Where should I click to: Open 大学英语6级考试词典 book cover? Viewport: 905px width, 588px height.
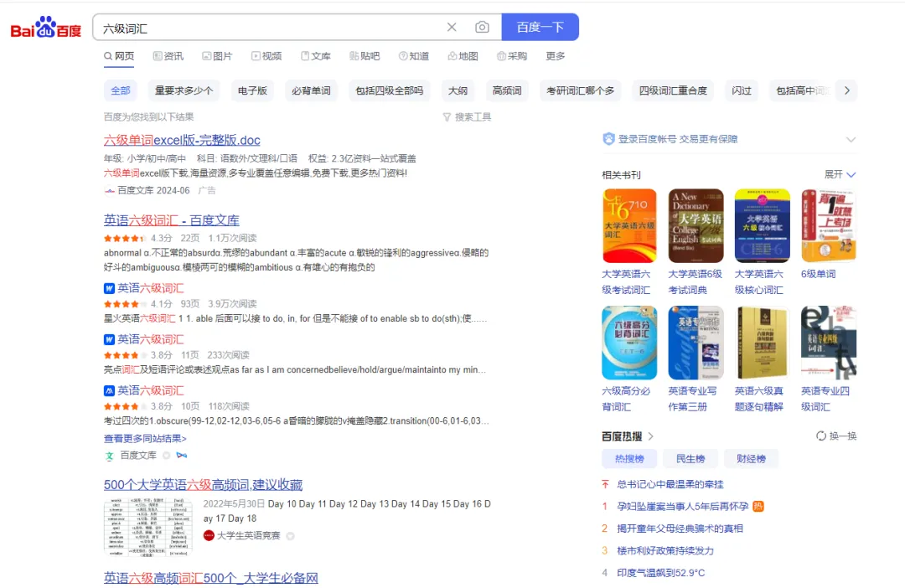coord(696,225)
